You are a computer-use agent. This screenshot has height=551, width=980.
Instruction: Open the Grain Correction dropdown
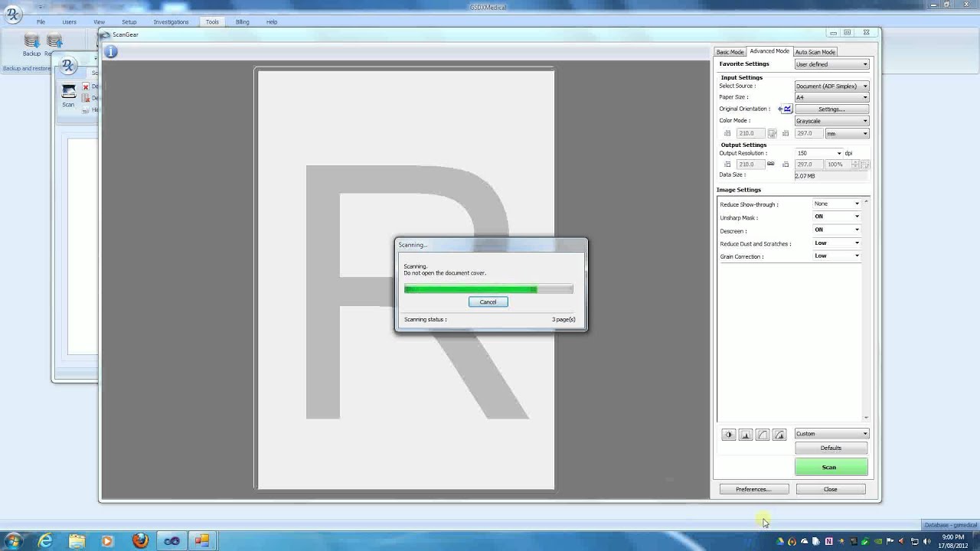tap(837, 256)
